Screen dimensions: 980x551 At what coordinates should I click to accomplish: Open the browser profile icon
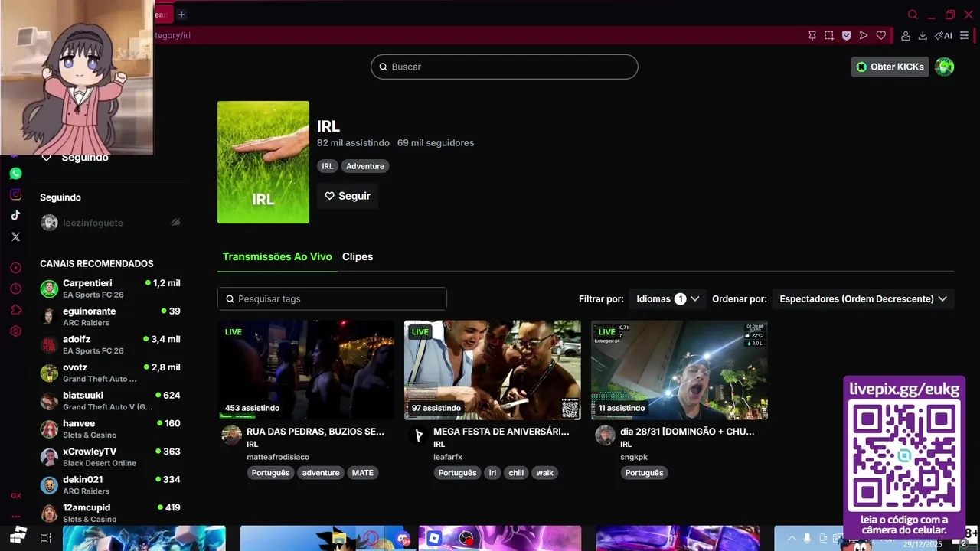point(906,35)
